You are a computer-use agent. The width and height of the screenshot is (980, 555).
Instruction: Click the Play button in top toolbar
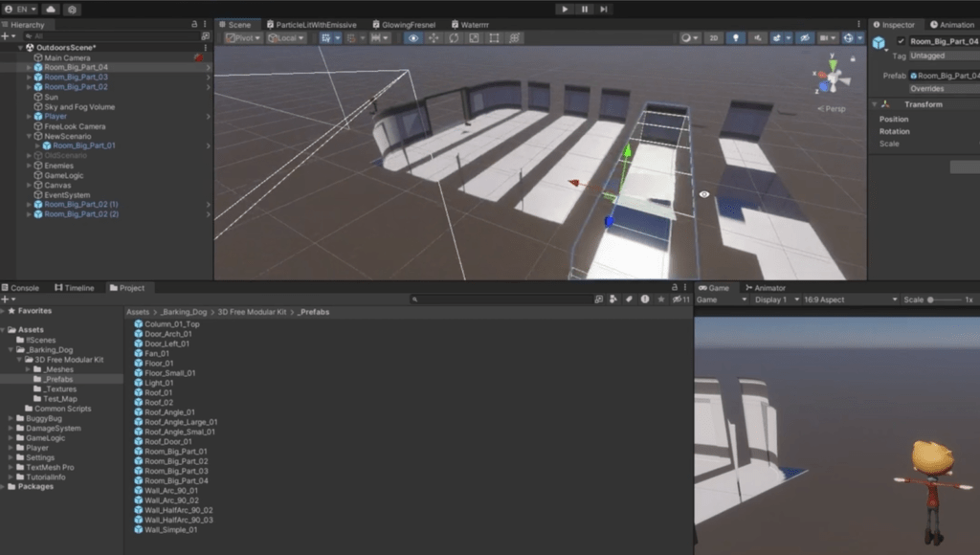tap(565, 10)
